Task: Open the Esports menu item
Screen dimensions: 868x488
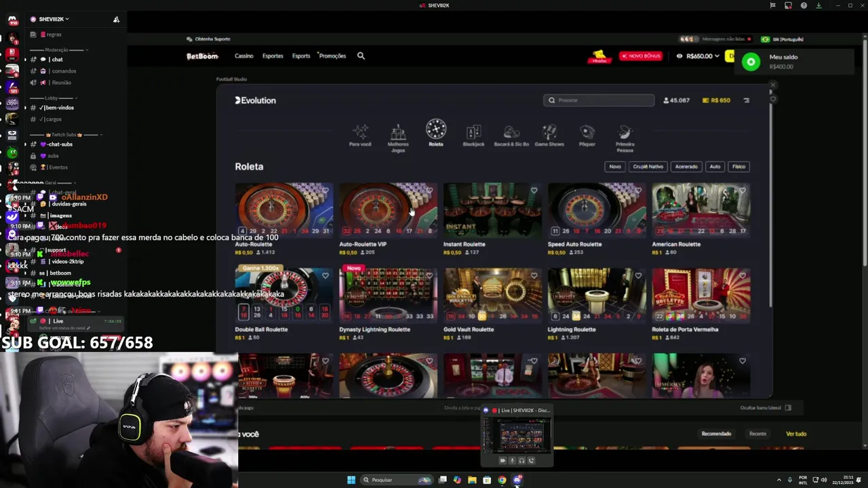Action: coord(301,56)
